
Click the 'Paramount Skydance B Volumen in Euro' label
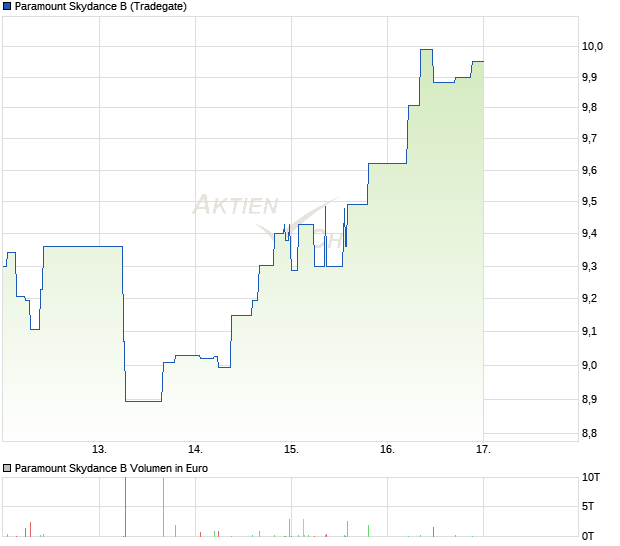[x=111, y=468]
